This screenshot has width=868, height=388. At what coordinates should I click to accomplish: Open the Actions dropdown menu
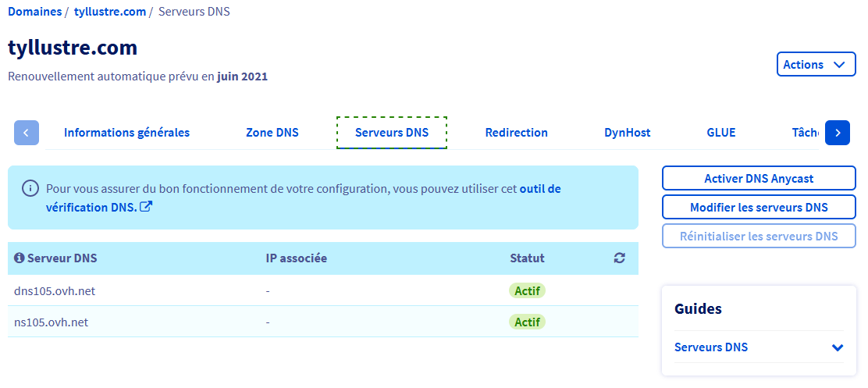[x=815, y=65]
